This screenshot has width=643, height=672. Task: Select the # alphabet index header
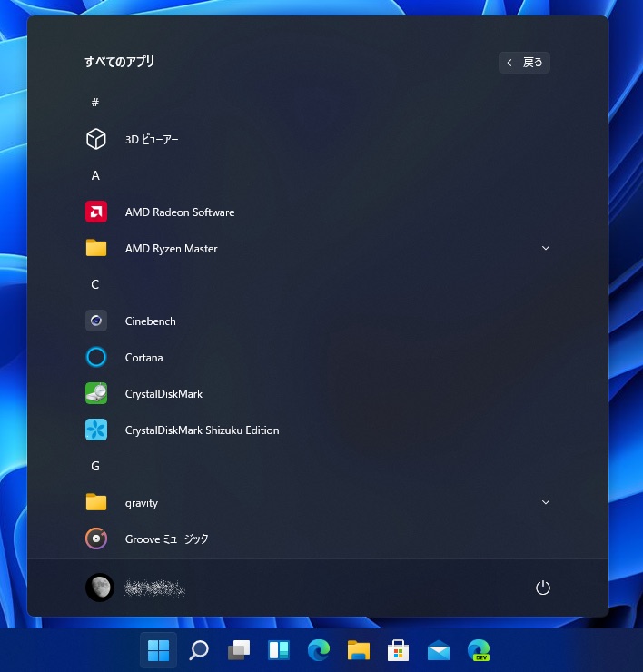(95, 102)
